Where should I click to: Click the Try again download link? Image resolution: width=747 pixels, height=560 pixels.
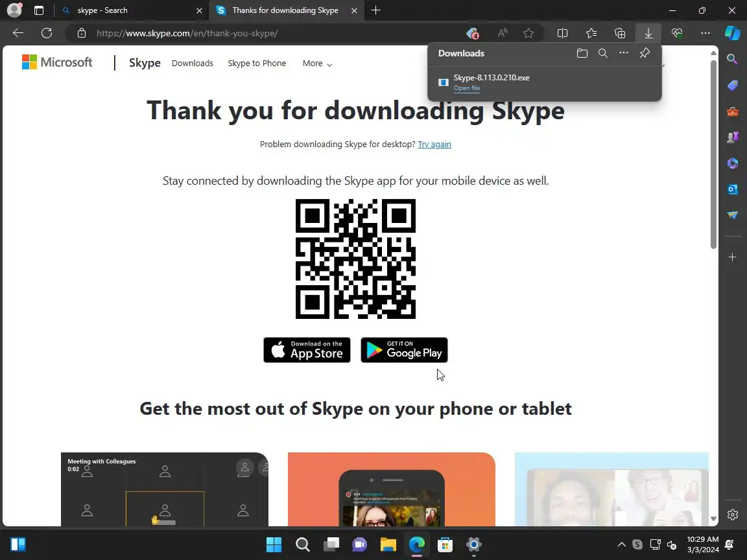(434, 145)
